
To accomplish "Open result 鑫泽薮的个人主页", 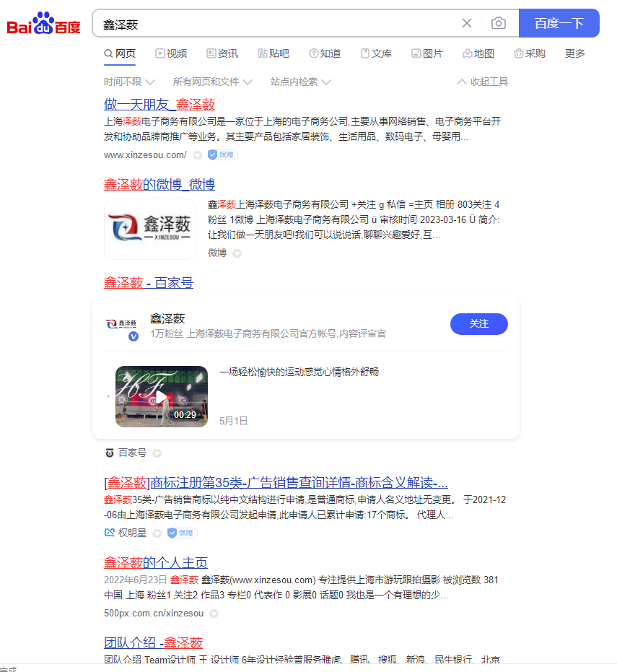I will (156, 562).
